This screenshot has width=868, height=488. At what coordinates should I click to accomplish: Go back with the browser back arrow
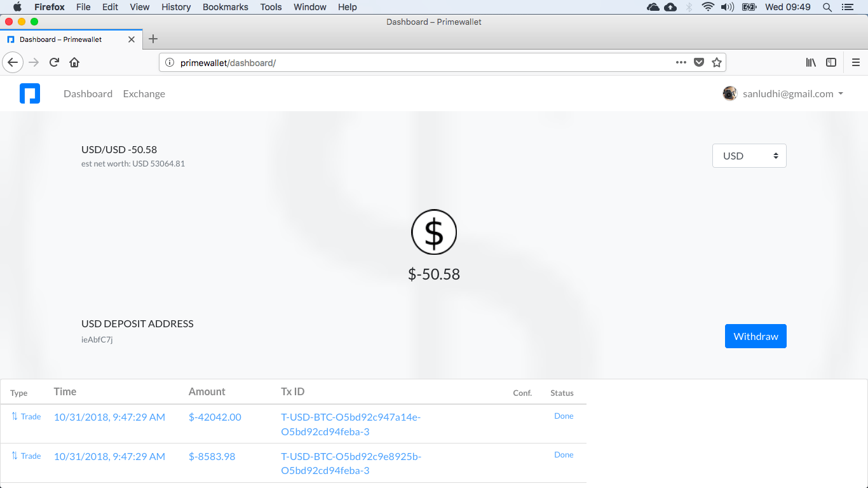coord(13,62)
